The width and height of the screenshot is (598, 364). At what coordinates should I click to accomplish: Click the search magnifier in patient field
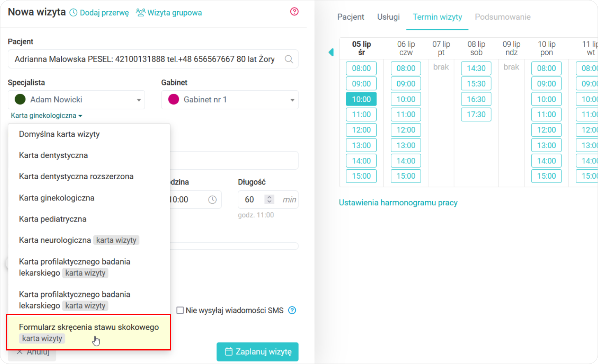[289, 59]
